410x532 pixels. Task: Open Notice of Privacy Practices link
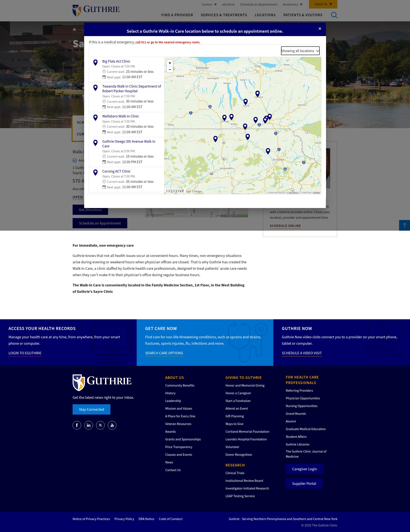click(x=91, y=519)
